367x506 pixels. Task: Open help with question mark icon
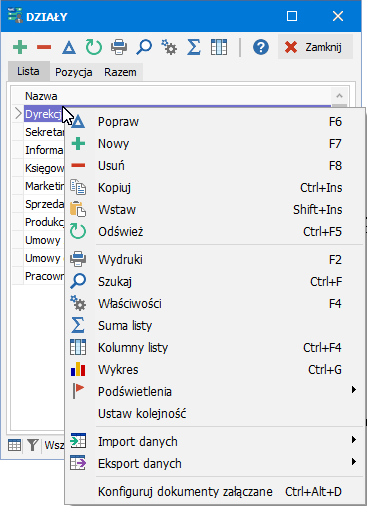coord(261,47)
